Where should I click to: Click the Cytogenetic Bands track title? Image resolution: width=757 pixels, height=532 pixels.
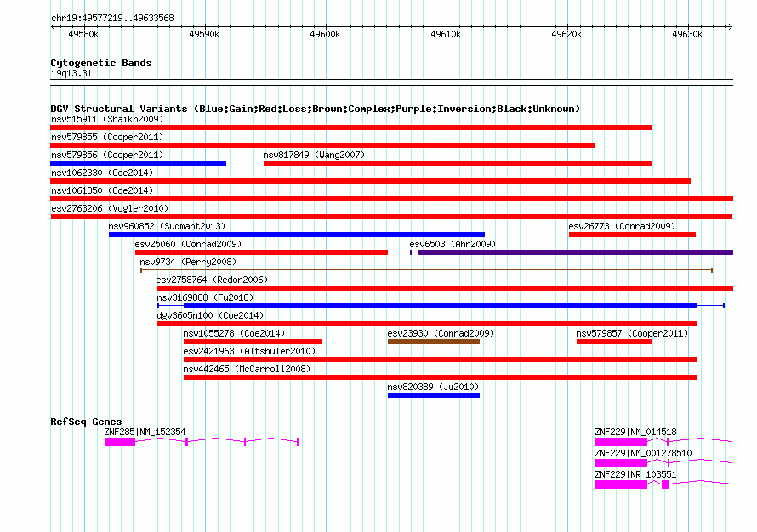(x=101, y=63)
